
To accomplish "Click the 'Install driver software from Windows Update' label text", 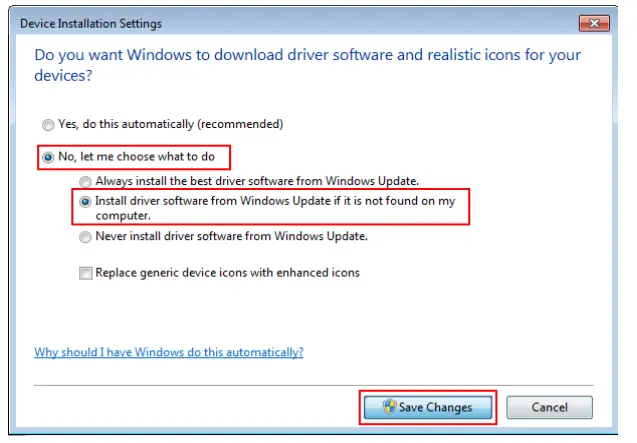I will tap(275, 201).
